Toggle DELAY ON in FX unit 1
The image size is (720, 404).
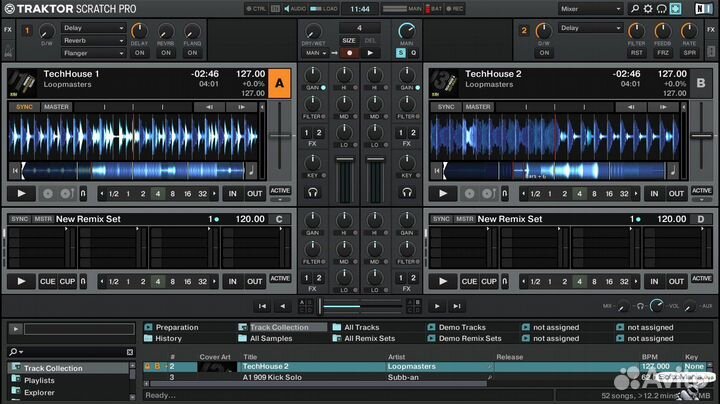click(x=139, y=53)
